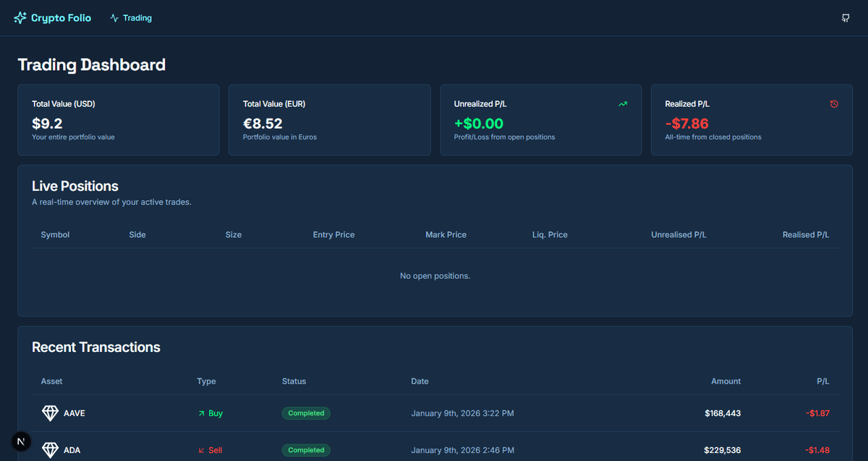Sort transactions by the Date column
868x461 pixels.
[x=420, y=381]
